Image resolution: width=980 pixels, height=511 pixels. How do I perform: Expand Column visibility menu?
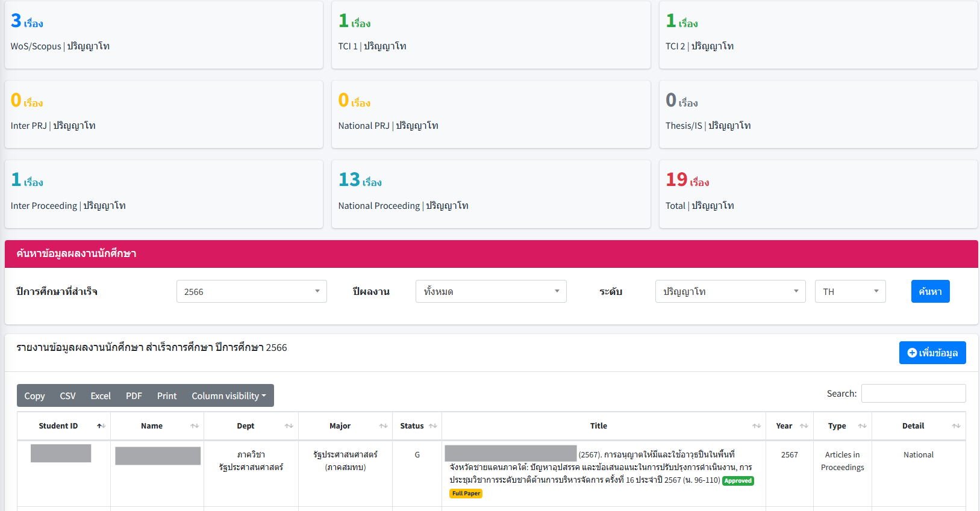pyautogui.click(x=228, y=395)
